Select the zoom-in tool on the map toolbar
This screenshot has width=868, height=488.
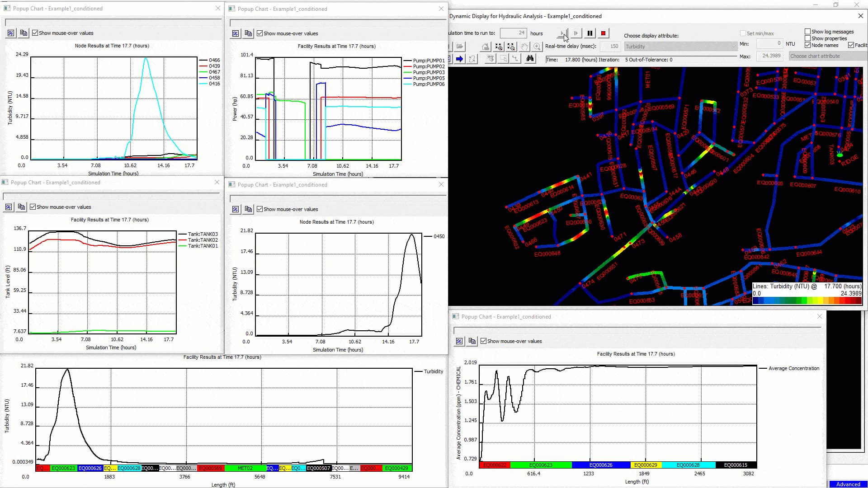coord(538,46)
